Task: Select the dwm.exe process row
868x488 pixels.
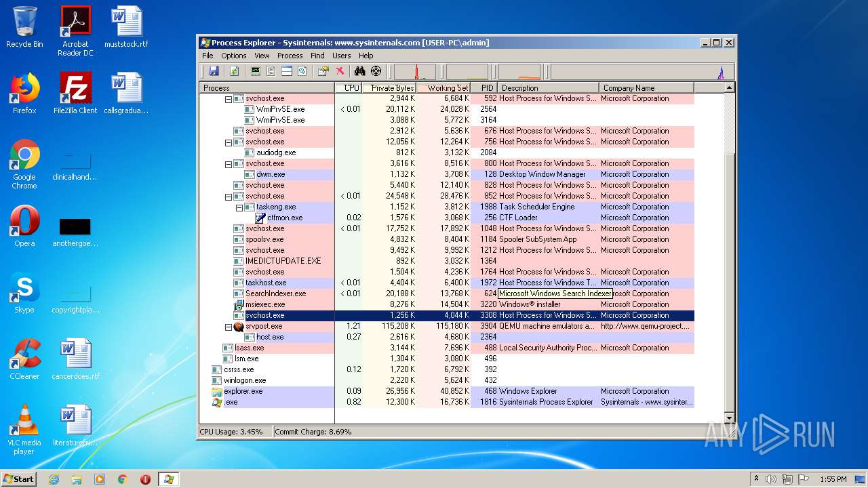Action: (x=447, y=174)
